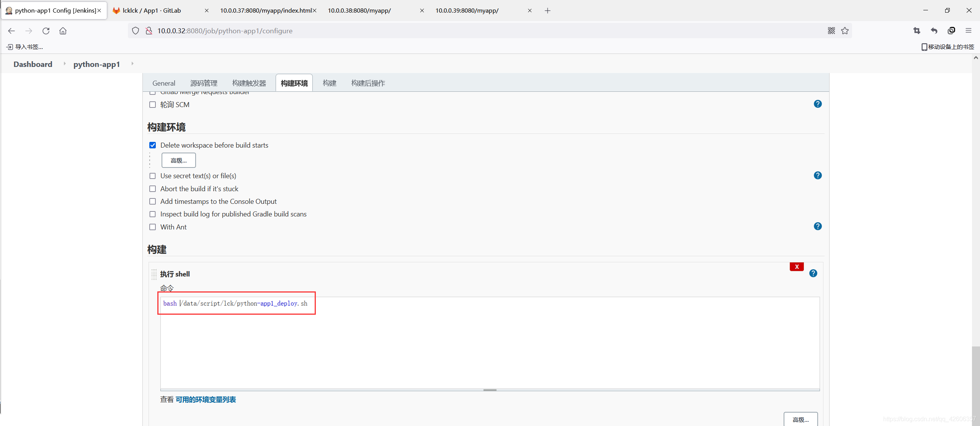The height and width of the screenshot is (426, 980).
Task: Expand 高级 options for shell step
Action: [x=800, y=419]
